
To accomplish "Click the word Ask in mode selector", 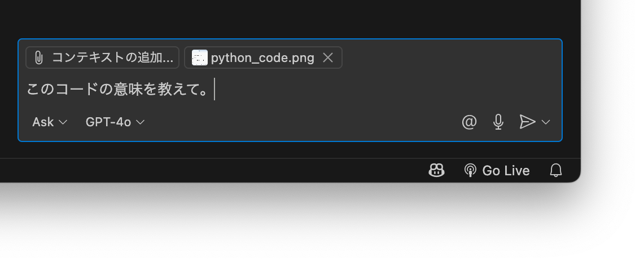I will point(43,122).
